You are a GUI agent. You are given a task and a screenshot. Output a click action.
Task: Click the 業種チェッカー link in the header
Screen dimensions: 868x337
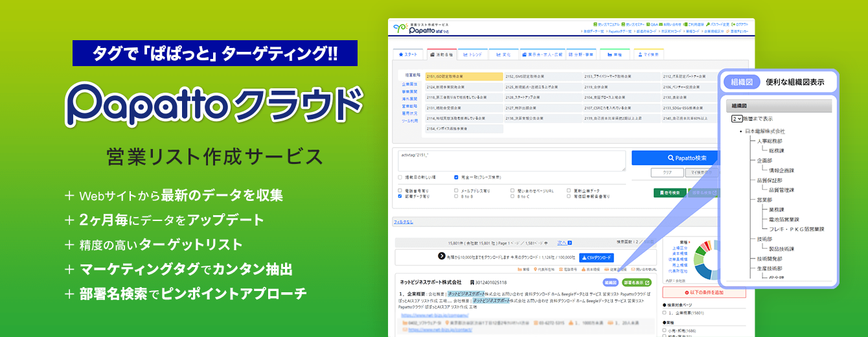click(737, 30)
